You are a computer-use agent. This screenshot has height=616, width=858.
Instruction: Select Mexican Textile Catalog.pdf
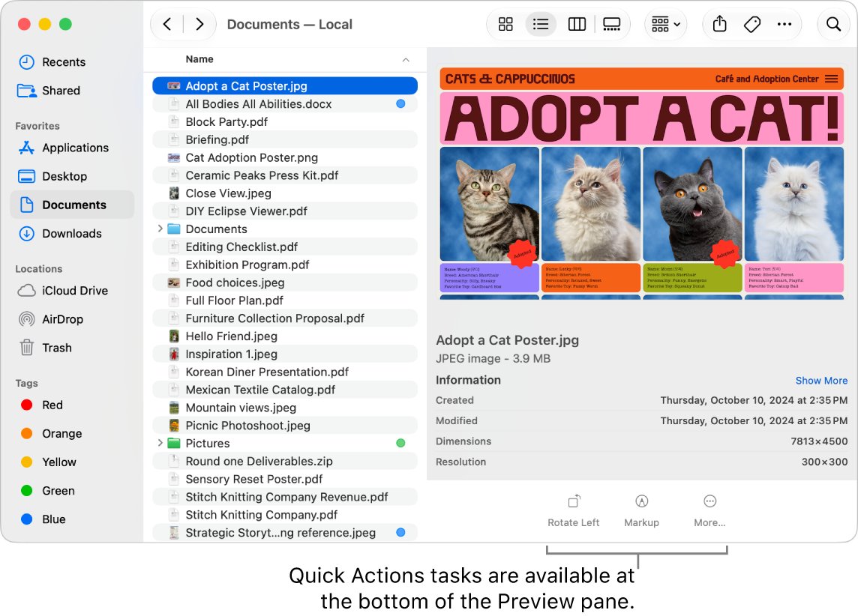pos(284,390)
